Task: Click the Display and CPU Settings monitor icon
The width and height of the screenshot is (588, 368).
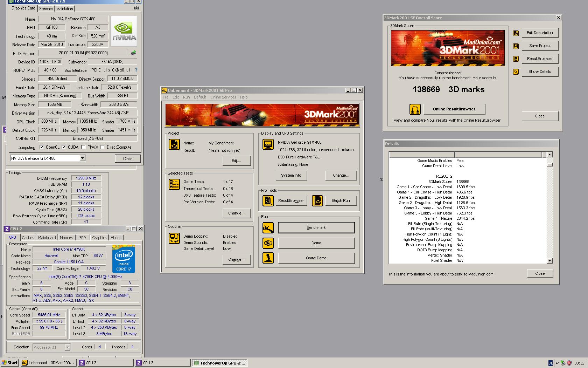Action: coord(268,144)
